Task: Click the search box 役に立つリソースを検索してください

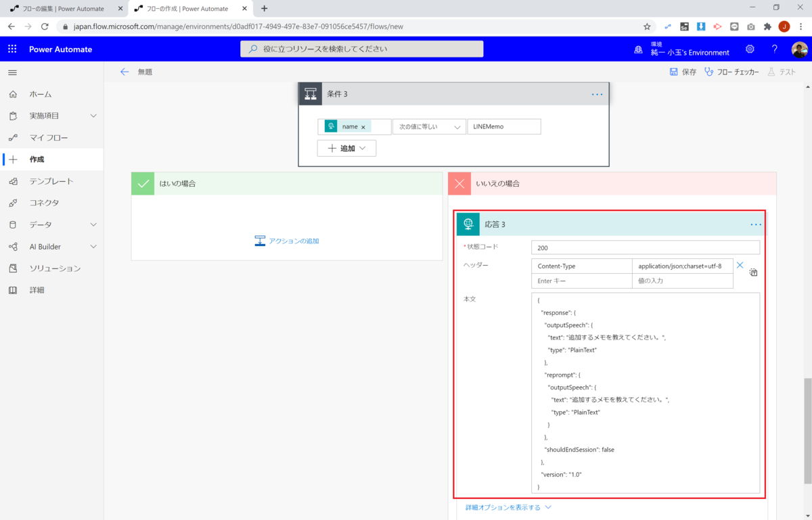Action: 362,49
